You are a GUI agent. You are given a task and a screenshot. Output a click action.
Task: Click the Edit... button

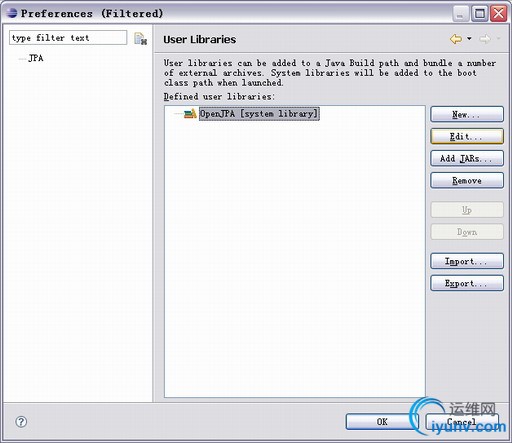467,136
